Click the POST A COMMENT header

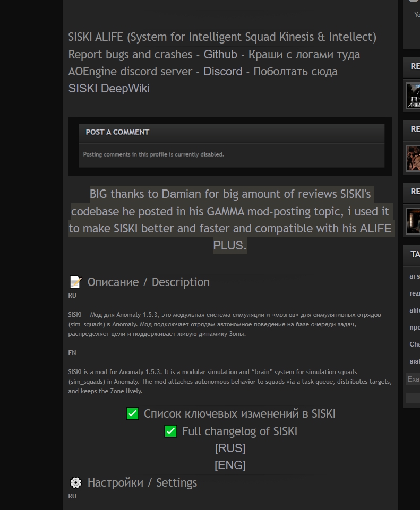117,132
